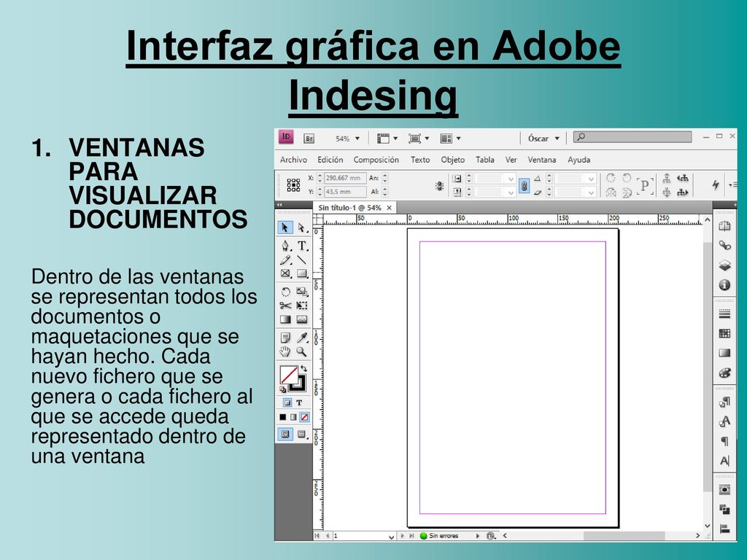Reset default fill and stroke
This screenshot has height=560, width=747.
click(282, 389)
